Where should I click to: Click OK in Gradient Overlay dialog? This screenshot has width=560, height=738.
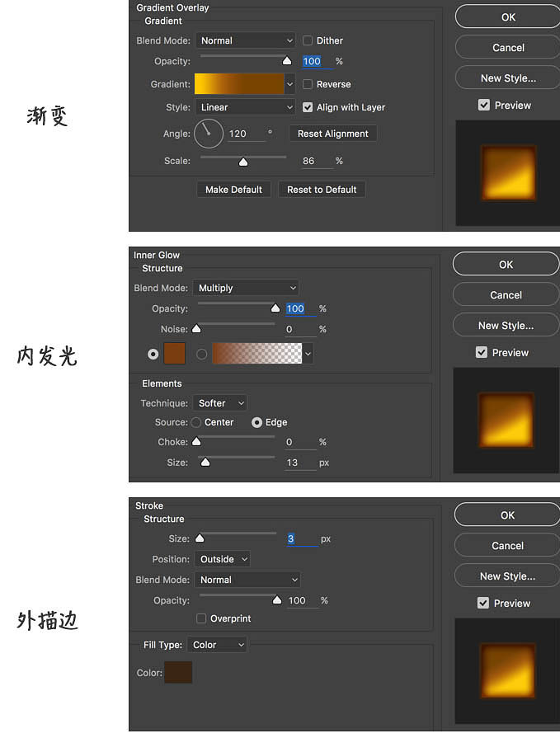[508, 17]
